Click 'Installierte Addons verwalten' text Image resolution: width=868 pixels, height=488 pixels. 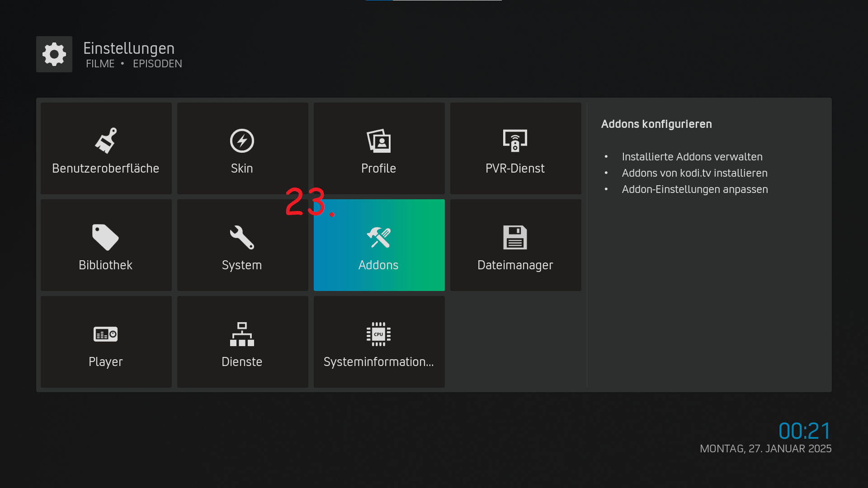click(692, 157)
